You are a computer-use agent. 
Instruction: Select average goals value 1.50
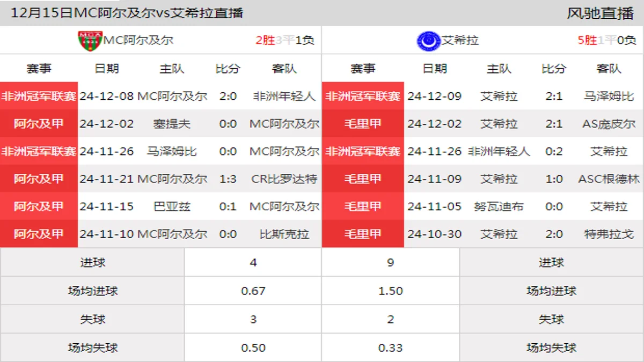point(391,291)
